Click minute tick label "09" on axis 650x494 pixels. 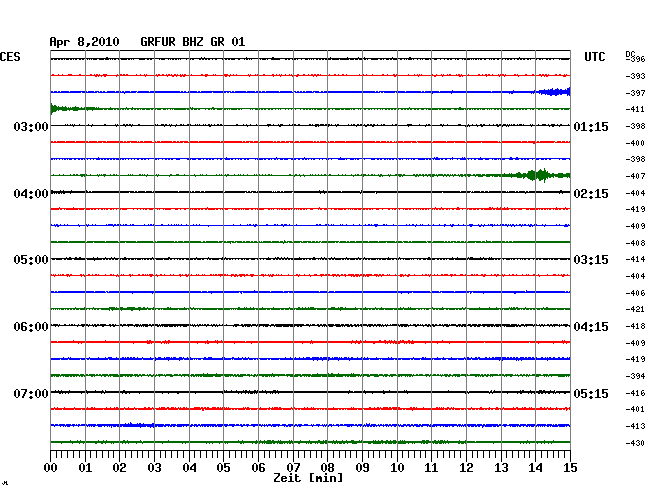[x=362, y=467]
